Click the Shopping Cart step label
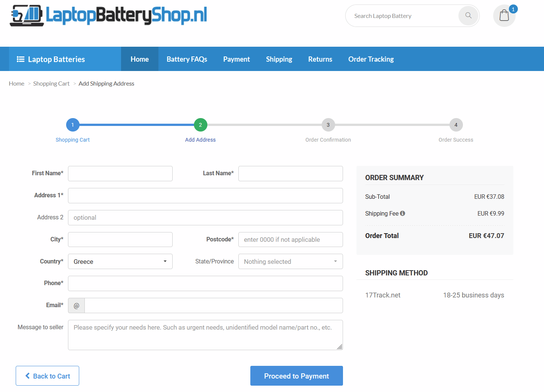Image resolution: width=544 pixels, height=392 pixels. click(73, 140)
